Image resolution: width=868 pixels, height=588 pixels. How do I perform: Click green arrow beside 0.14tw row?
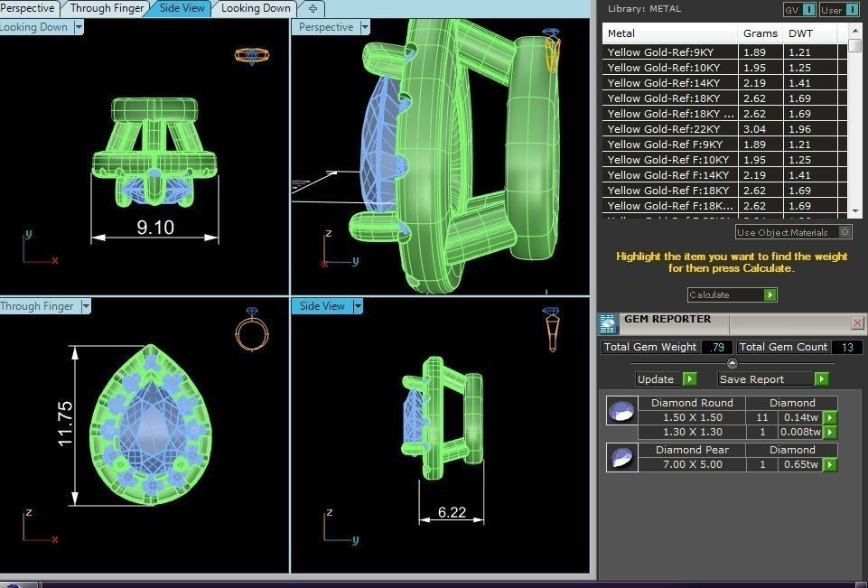tap(829, 418)
